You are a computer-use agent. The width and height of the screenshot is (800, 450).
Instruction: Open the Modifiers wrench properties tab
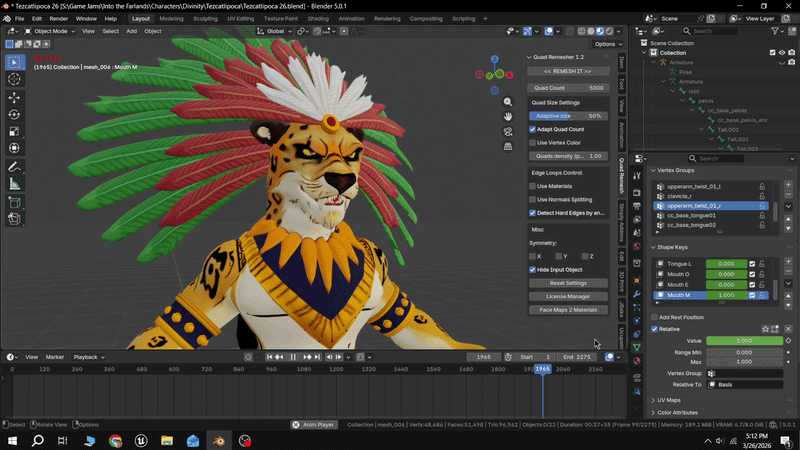click(637, 294)
